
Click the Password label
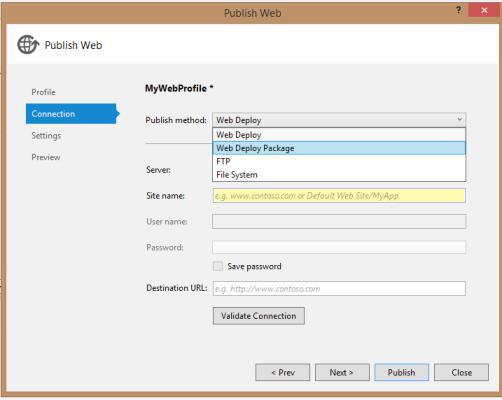click(x=165, y=247)
